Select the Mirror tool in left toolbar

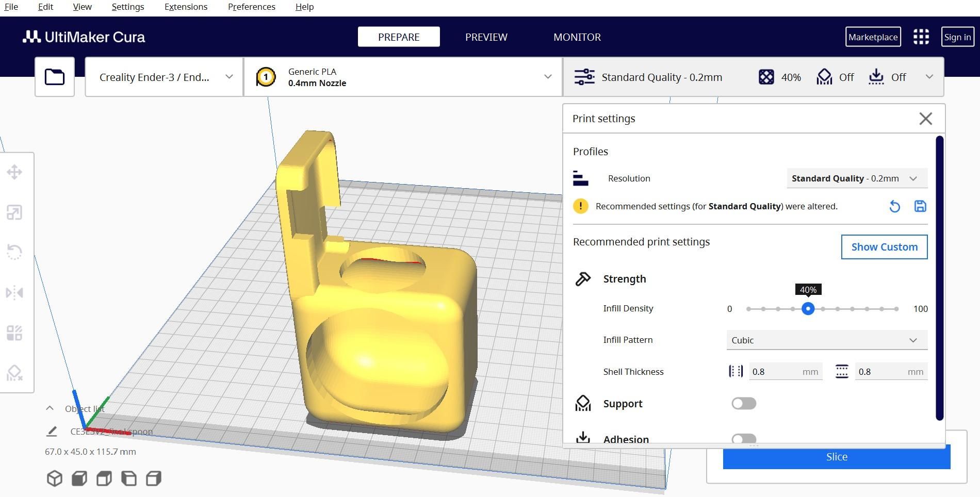[x=14, y=293]
